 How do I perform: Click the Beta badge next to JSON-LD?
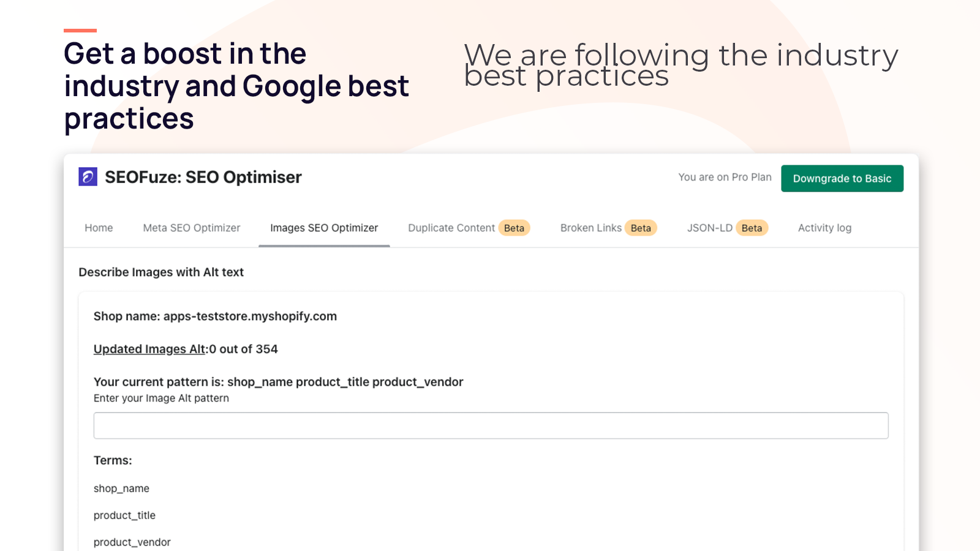coord(752,228)
